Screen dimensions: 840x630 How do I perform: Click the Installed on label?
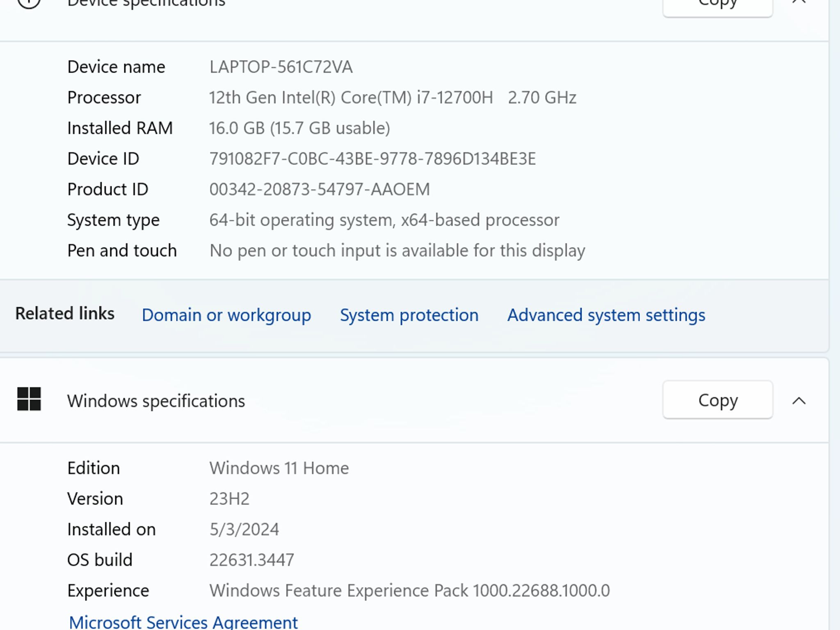112,530
